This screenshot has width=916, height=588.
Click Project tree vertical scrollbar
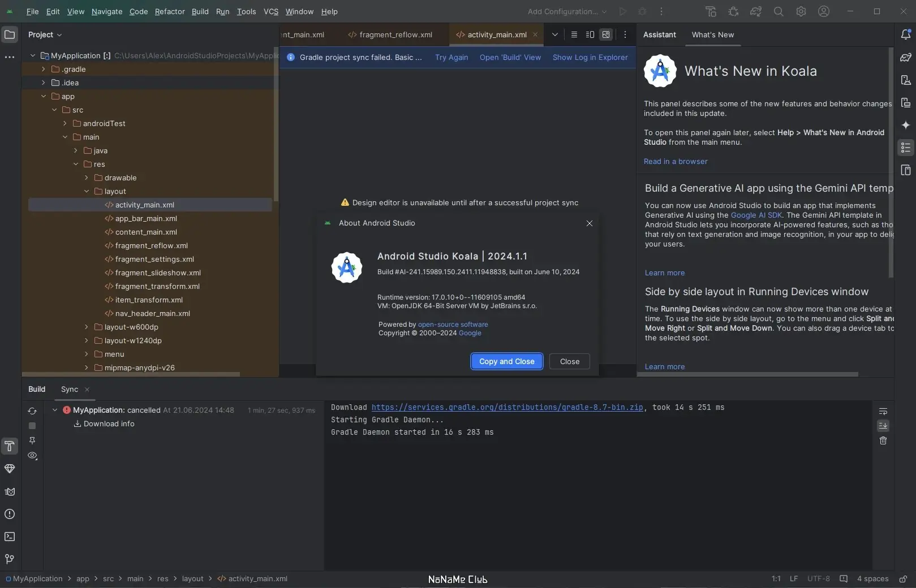276,124
